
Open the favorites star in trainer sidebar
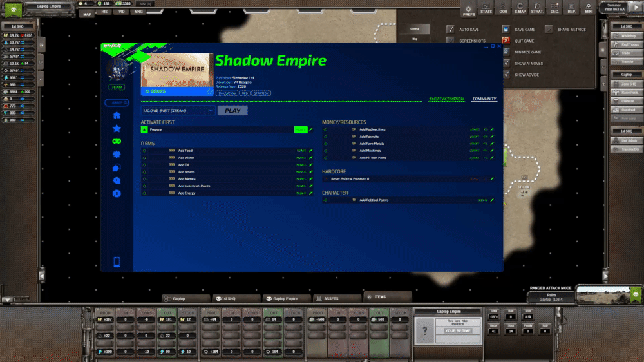pyautogui.click(x=117, y=129)
